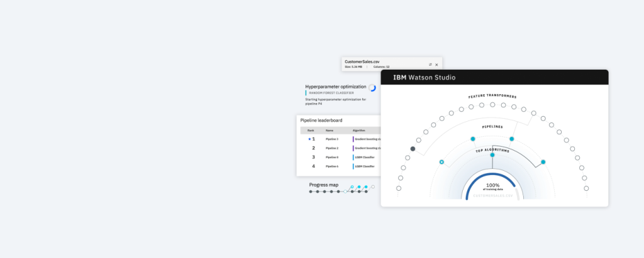Click Pipeline 8's LGBM Classifier cell

[364, 157]
